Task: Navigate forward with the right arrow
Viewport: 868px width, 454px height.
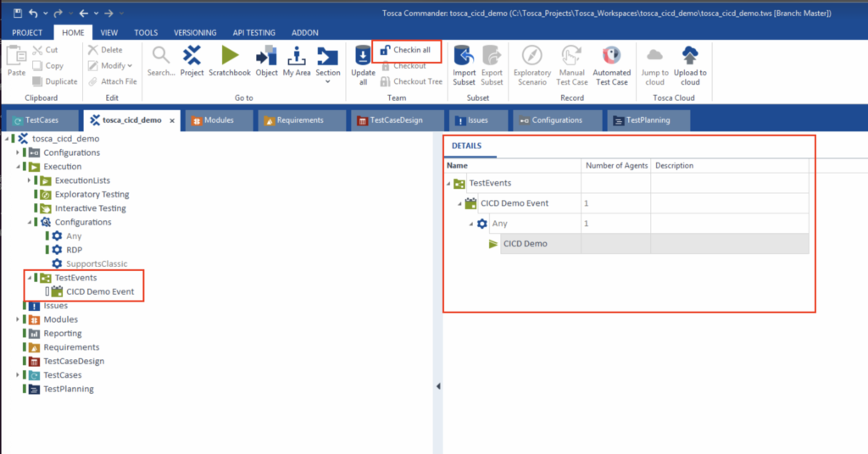Action: coord(109,14)
